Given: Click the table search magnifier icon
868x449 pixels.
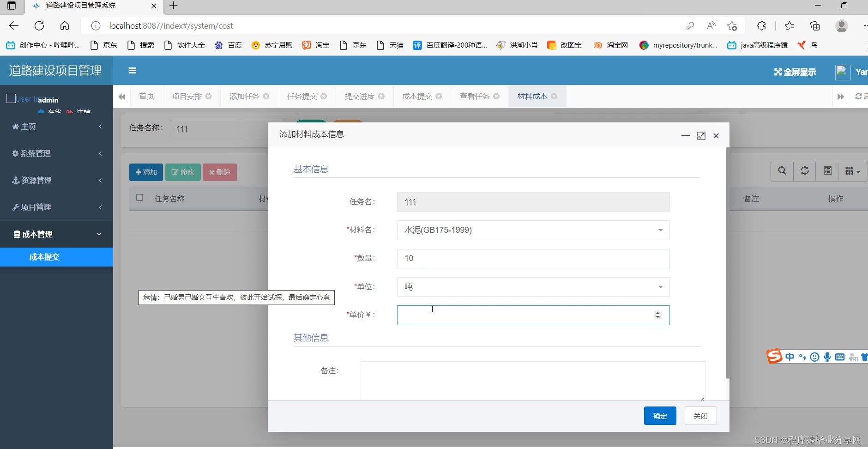Looking at the screenshot, I should [782, 171].
